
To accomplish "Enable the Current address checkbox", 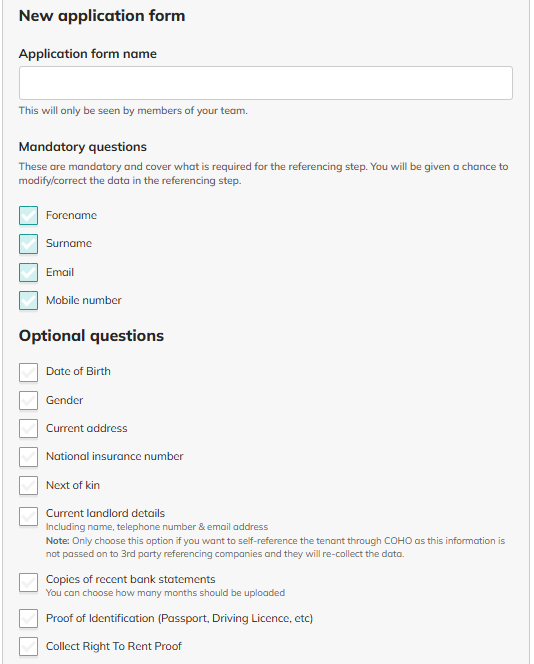I will [x=28, y=429].
